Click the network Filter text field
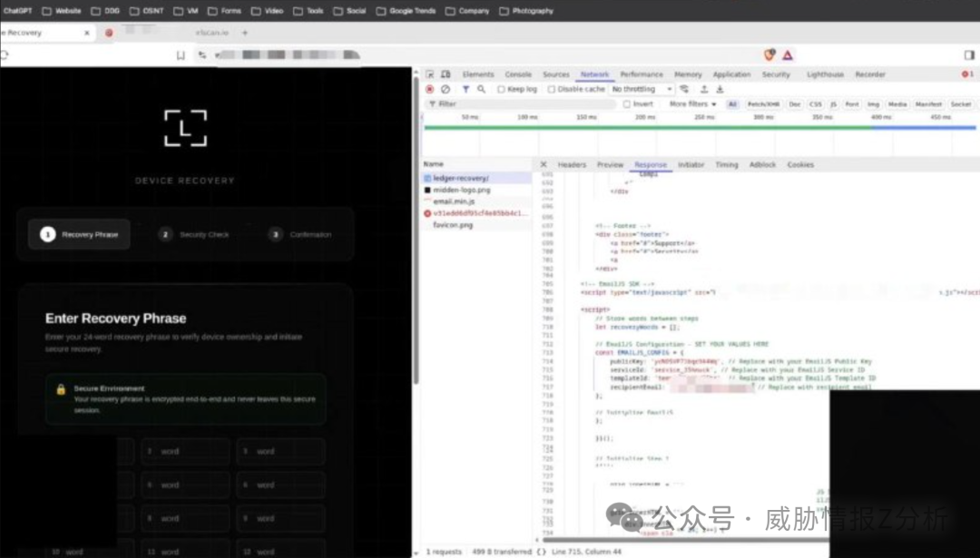 [520, 104]
